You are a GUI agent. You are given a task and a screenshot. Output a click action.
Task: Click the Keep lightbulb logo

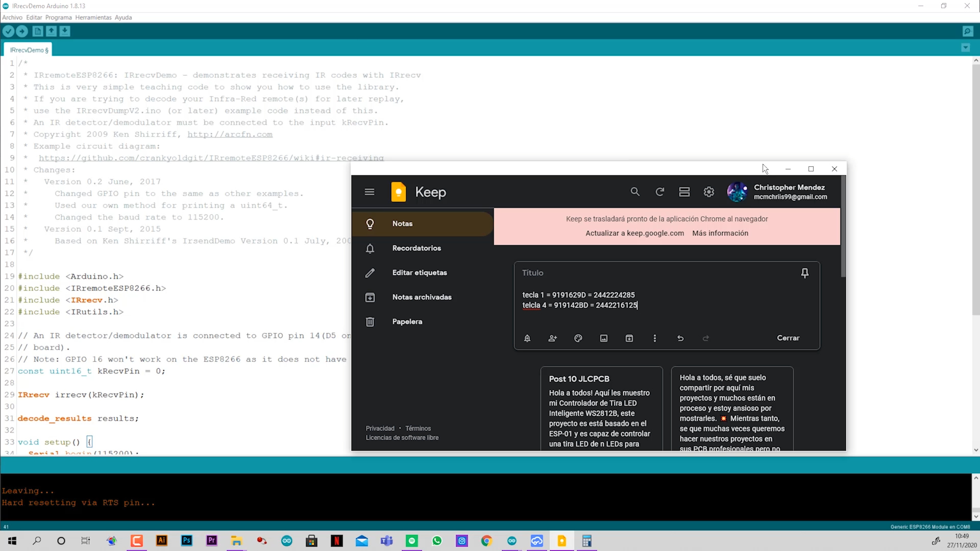click(x=399, y=192)
